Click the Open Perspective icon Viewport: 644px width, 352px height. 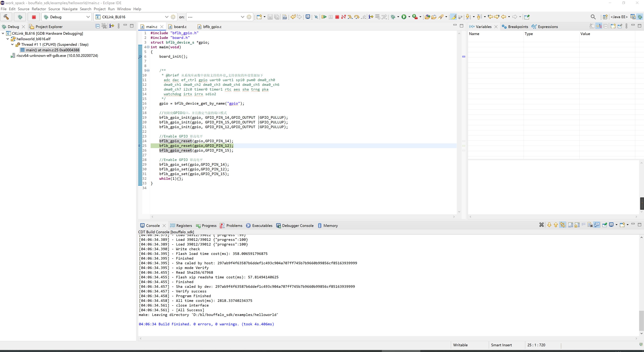tap(605, 17)
